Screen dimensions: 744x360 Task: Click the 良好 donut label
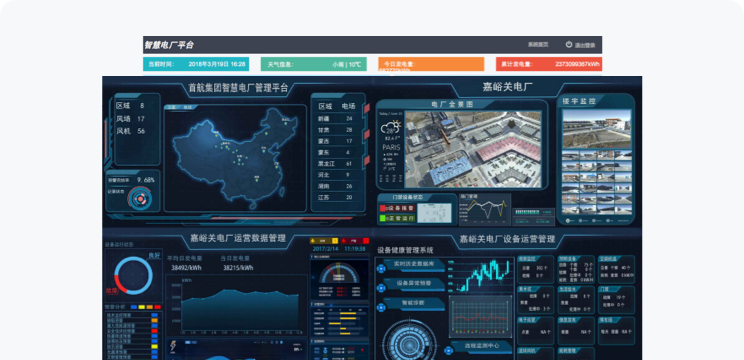point(154,256)
